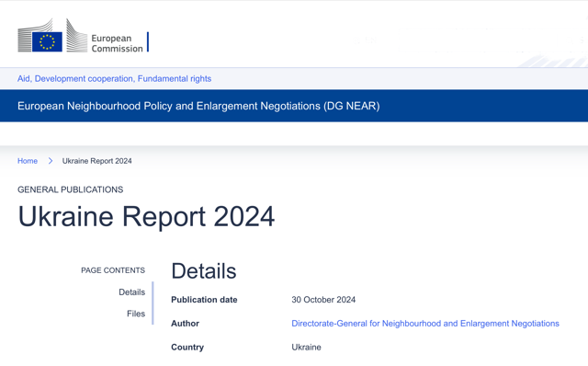This screenshot has height=366, width=588.
Task: Click the 'Ukraine Report 2024' page heading
Action: point(146,216)
